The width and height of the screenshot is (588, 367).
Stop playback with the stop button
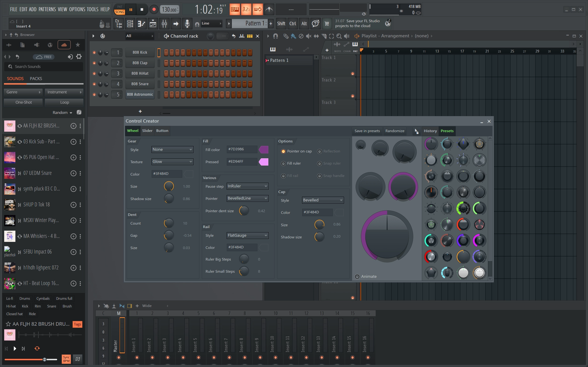142,10
